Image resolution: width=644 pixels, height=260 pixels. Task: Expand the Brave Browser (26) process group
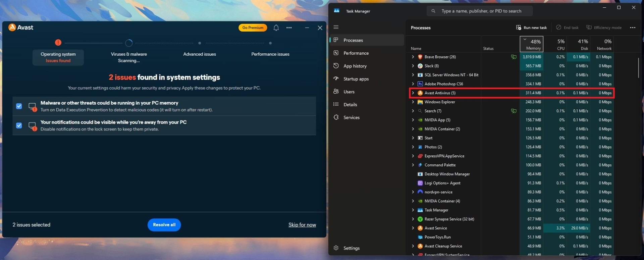pos(413,57)
